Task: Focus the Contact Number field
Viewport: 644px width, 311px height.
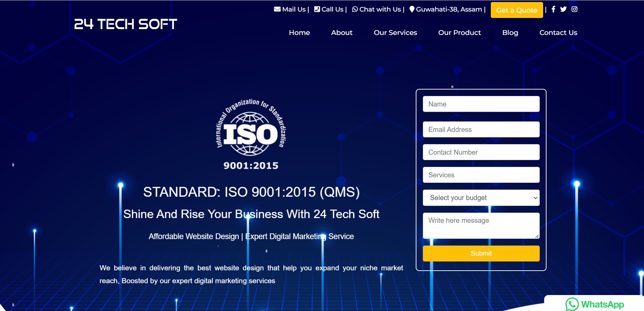Action: click(x=481, y=152)
